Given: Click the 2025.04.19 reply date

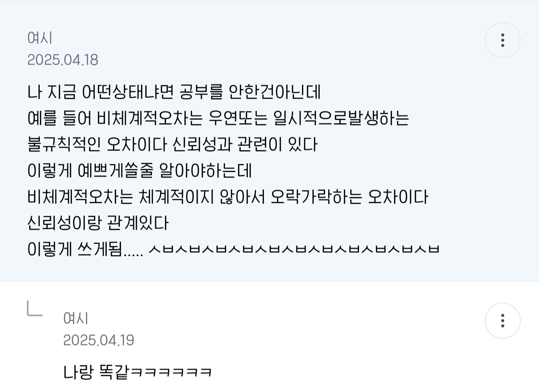Looking at the screenshot, I should pos(98,340).
